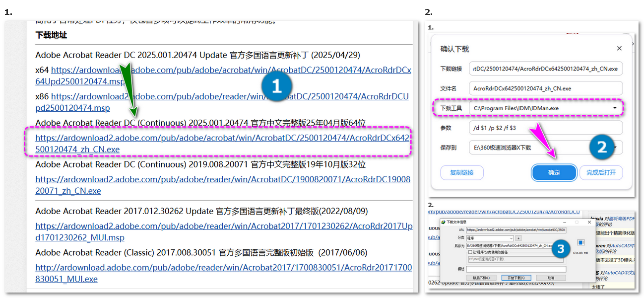Click the 描述 input field in IDM dialog
Viewport: 644px width, 298px height.
[516, 269]
